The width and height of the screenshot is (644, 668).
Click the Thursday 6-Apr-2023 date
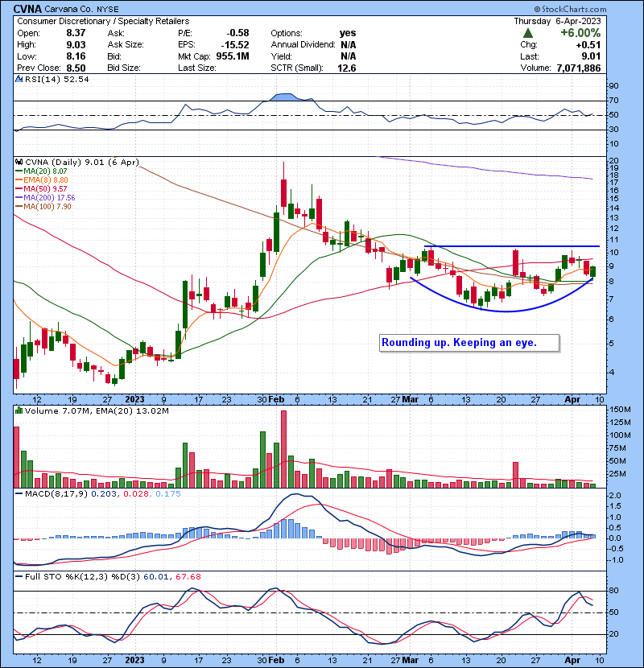click(x=557, y=21)
